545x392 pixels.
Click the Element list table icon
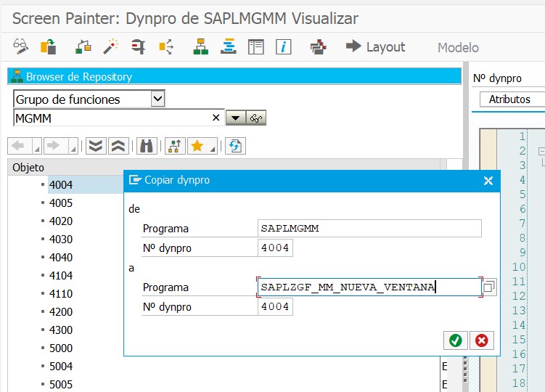coord(256,46)
